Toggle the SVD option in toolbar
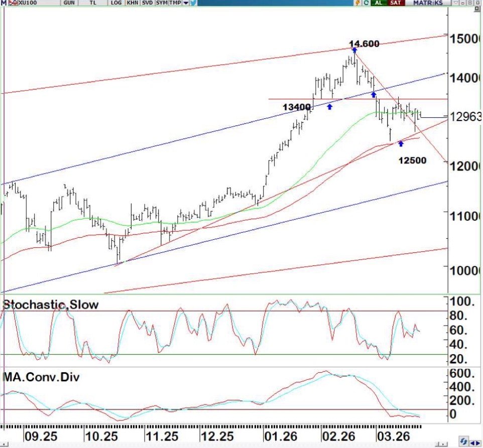This screenshot has width=483, height=448. [147, 3]
